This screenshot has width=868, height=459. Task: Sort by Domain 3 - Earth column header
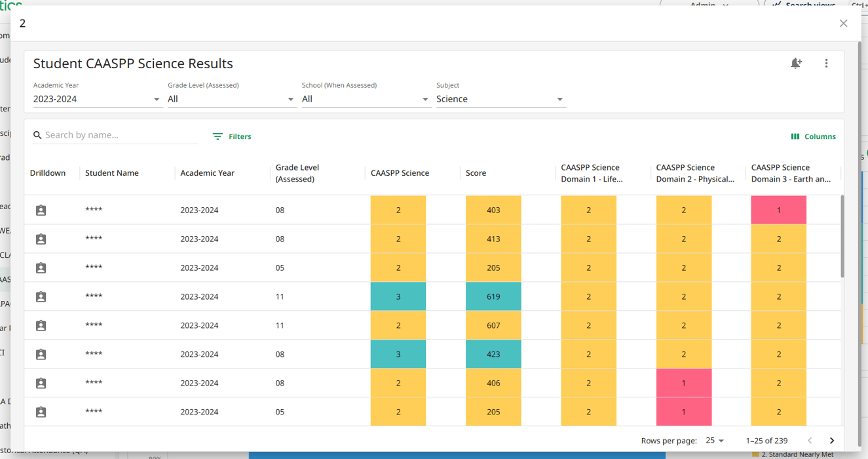(x=791, y=173)
